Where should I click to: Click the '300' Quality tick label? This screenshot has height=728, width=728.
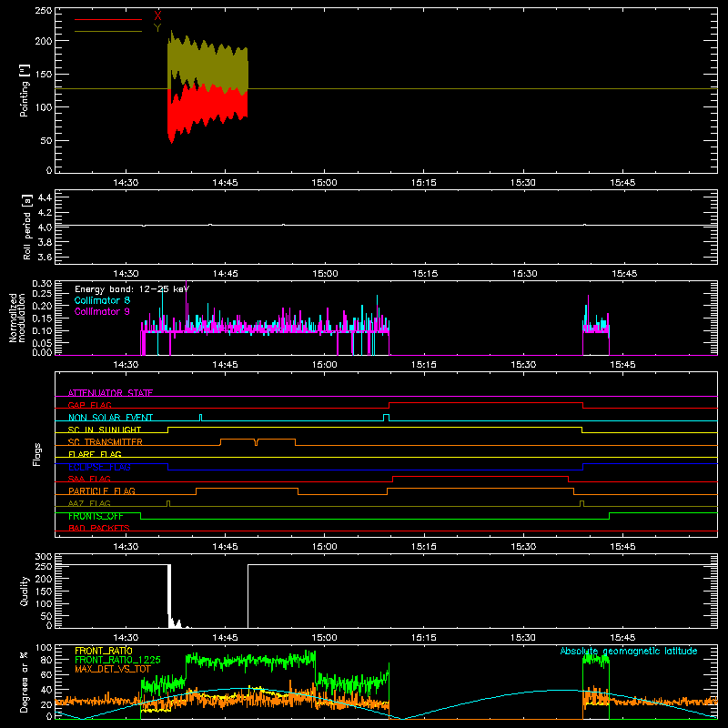click(x=44, y=557)
